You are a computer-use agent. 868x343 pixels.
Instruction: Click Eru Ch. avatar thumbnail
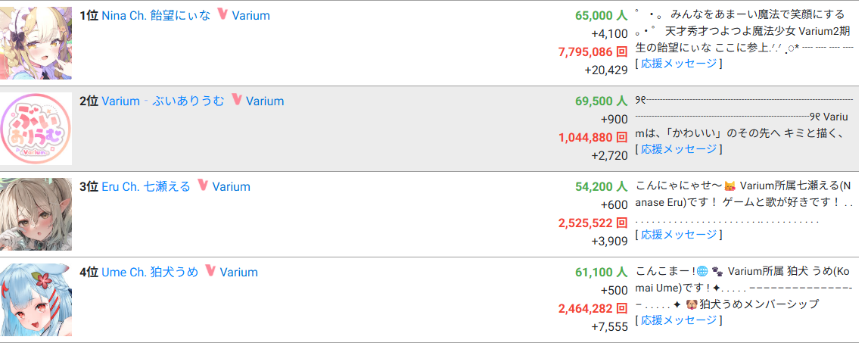click(36, 214)
